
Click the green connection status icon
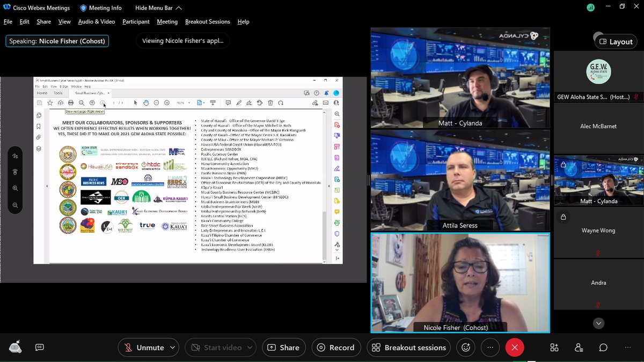590,8
